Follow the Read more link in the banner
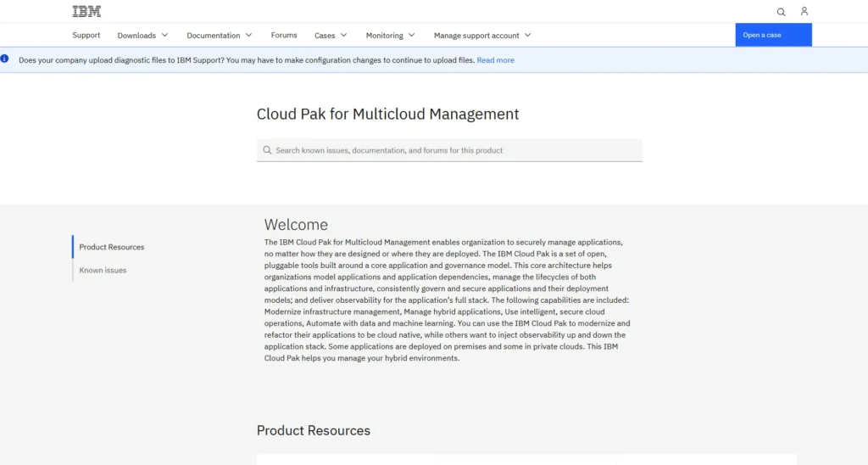Image resolution: width=868 pixels, height=465 pixels. (495, 60)
